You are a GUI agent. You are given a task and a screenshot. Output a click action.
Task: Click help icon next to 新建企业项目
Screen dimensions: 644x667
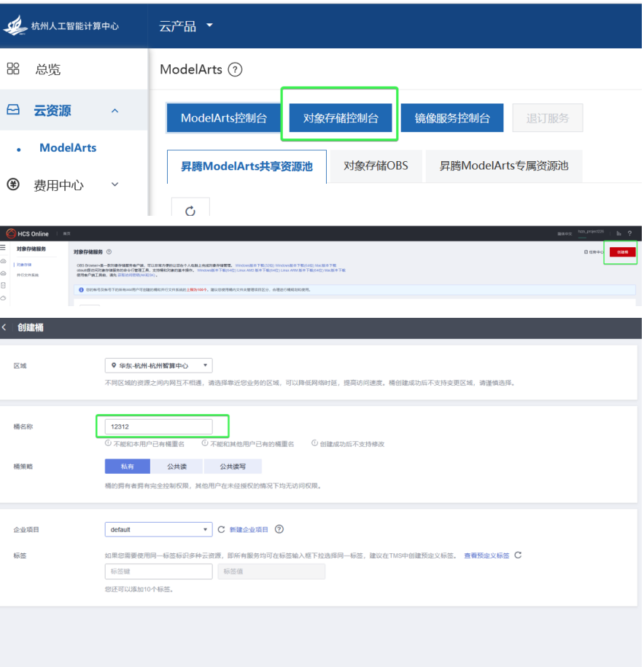(279, 529)
